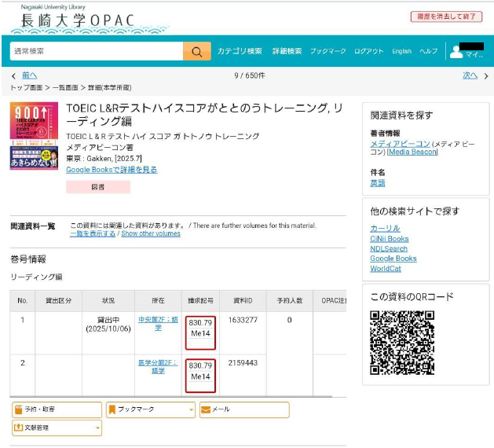Viewport: 494px width, 448px height.
Task: Open カテゴリ検索 in the navigation bar
Action: click(240, 51)
